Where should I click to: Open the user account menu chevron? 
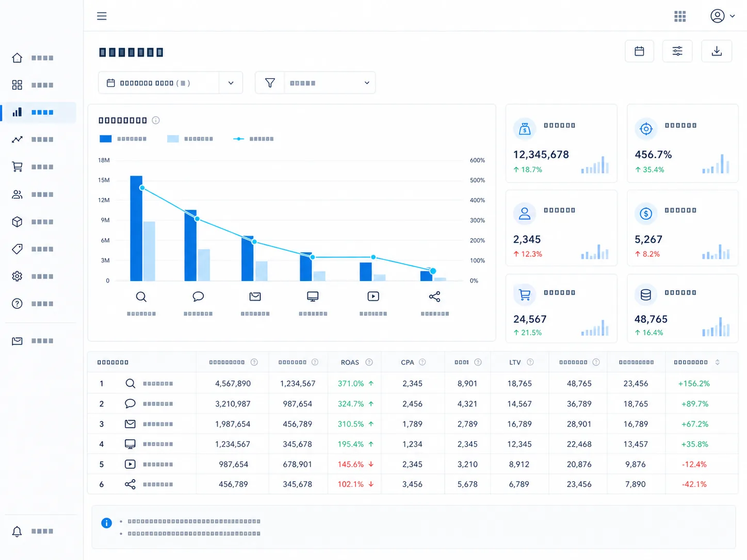pos(732,17)
